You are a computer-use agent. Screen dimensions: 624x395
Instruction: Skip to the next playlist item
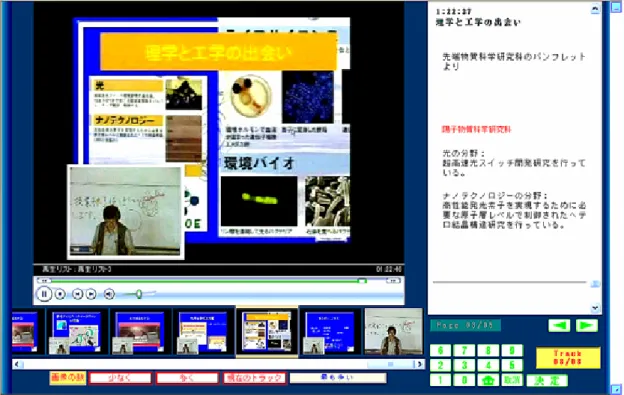tap(91, 294)
